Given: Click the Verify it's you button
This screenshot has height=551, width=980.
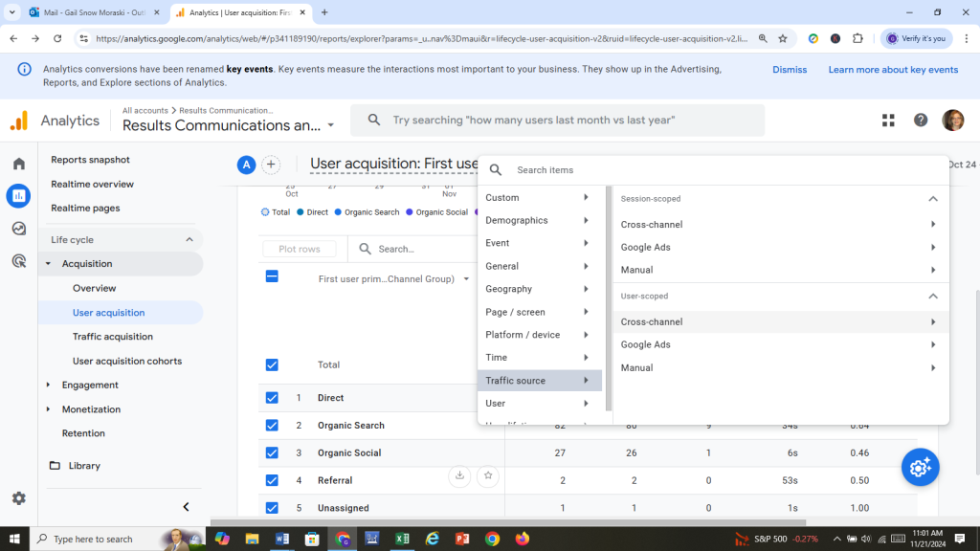Looking at the screenshot, I should click(916, 38).
